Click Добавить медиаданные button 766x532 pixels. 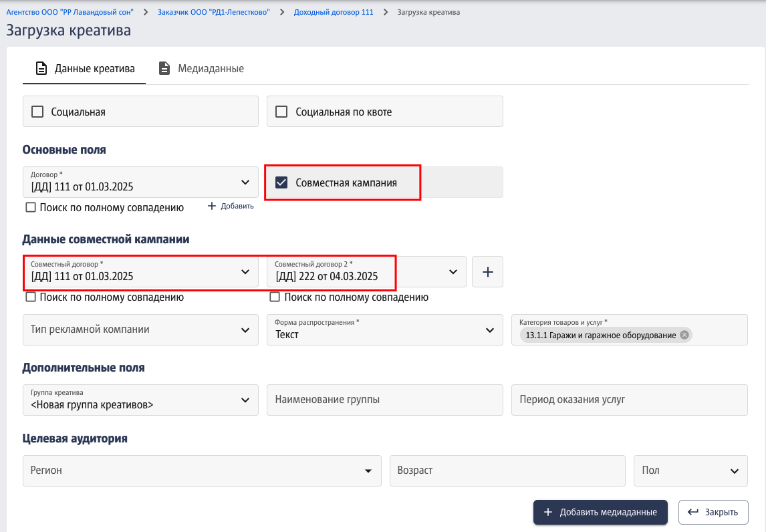(600, 512)
